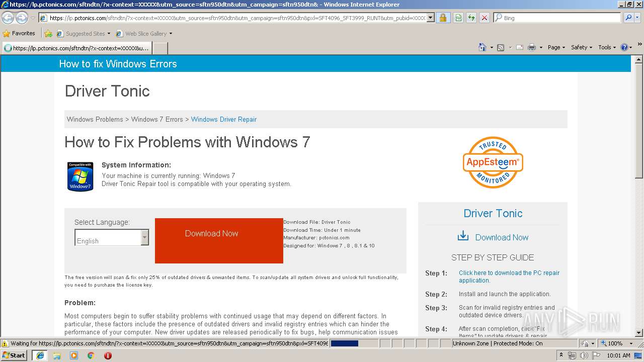Click the 10:01 AM taskbar clock
The image size is (644, 362).
click(618, 355)
